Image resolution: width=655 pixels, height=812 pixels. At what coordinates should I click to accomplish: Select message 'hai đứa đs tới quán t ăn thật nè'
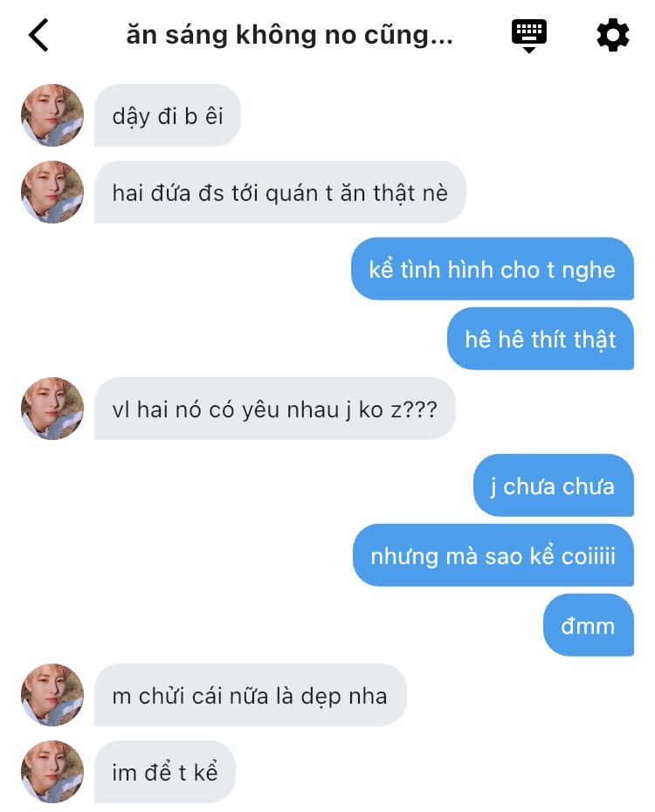(x=280, y=192)
